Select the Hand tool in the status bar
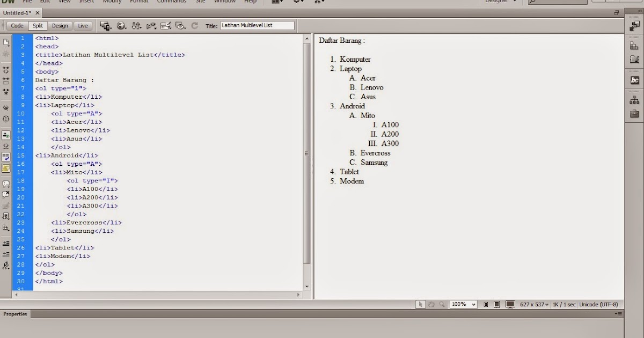 (431, 304)
